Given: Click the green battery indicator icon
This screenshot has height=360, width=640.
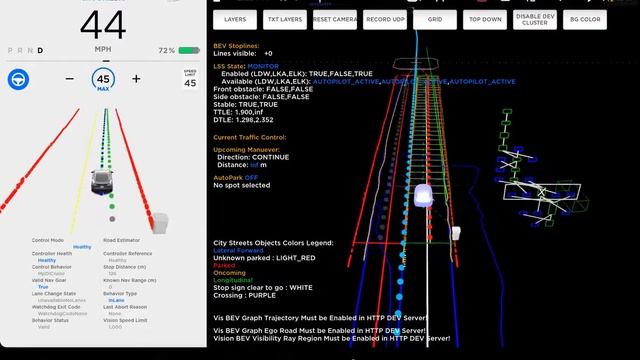Looking at the screenshot, I should [189, 50].
